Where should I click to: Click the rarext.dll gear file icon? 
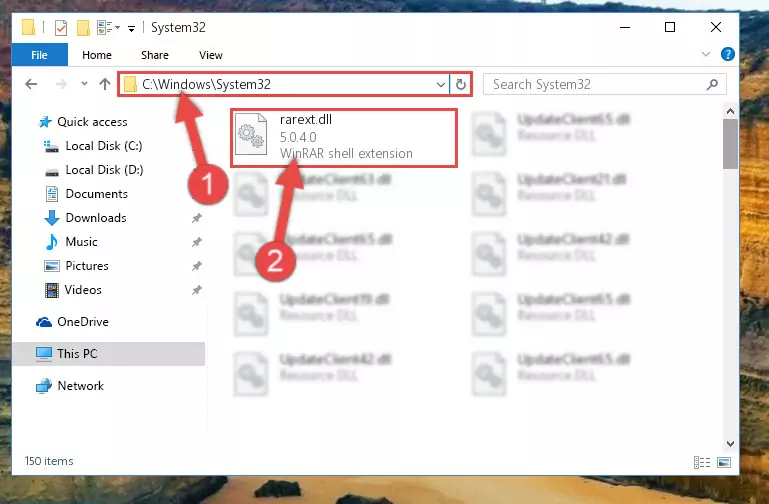coord(251,134)
